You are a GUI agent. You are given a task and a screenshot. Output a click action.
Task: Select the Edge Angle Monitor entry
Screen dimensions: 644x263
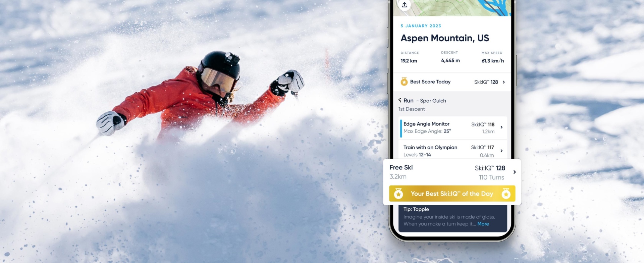[453, 127]
